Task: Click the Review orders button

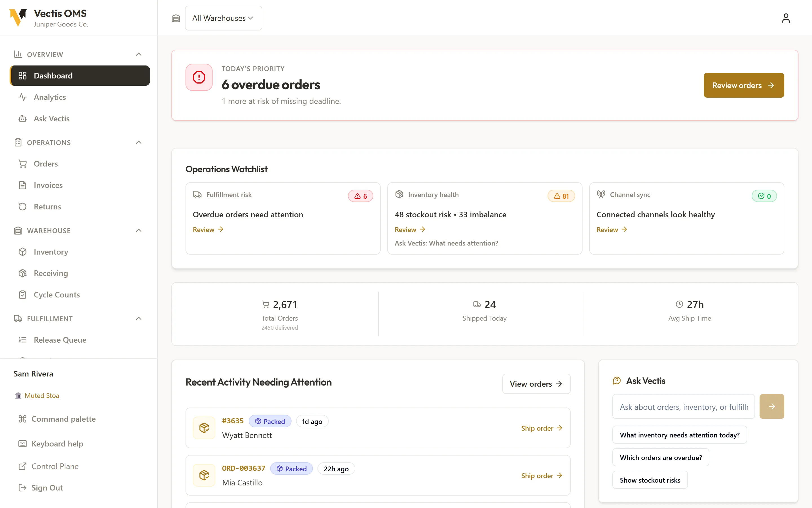Action: click(743, 85)
